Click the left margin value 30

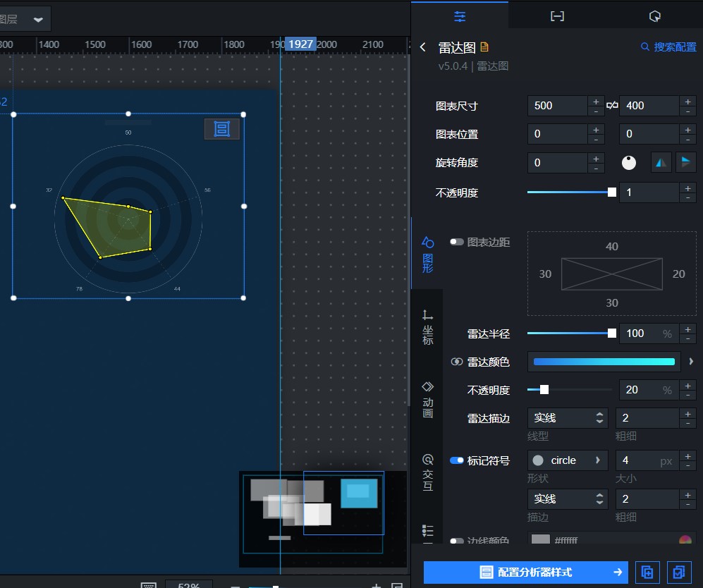[x=545, y=274]
